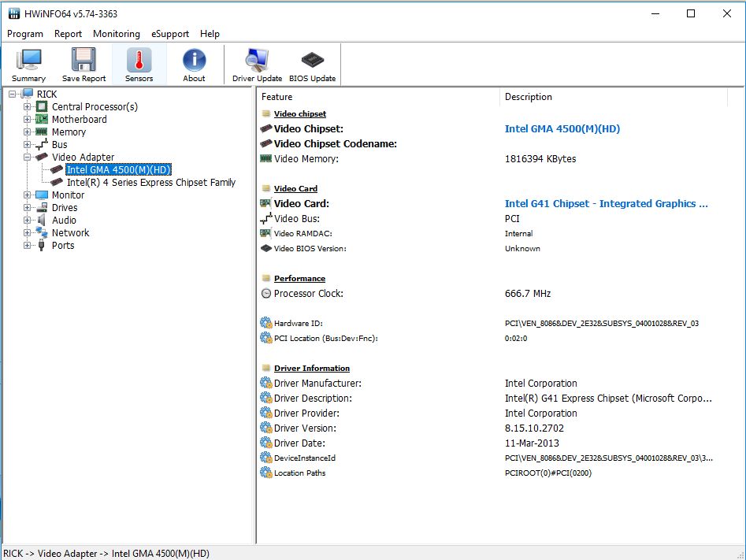This screenshot has width=746, height=560.
Task: Expand the Memory node
Action: (27, 132)
